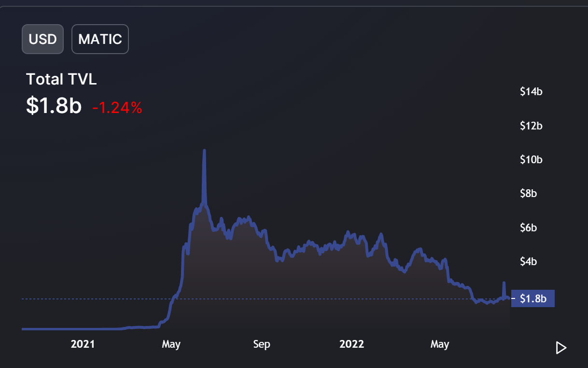
Task: Click the $10b y-axis label
Action: point(531,159)
